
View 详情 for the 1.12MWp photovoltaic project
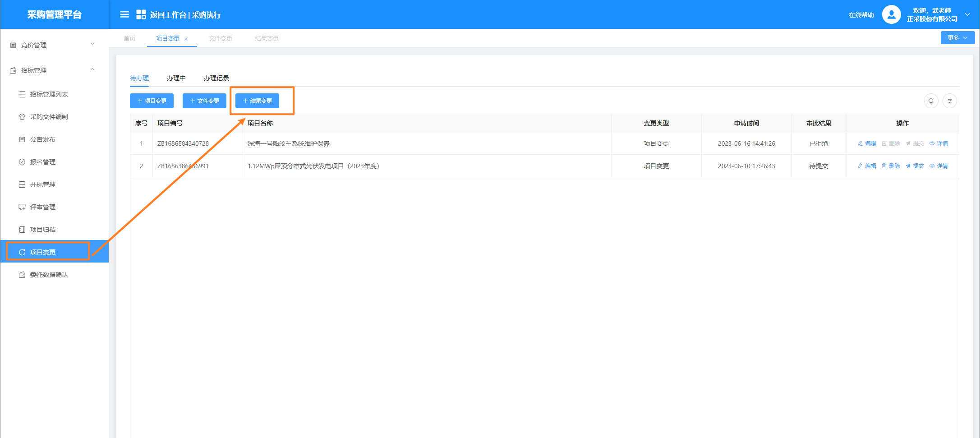click(939, 166)
